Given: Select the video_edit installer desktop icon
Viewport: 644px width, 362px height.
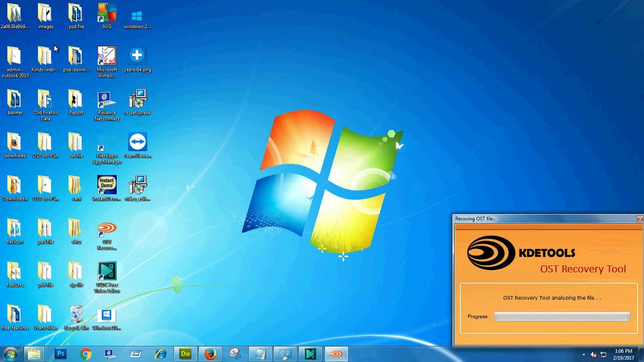Looking at the screenshot, I should 137,189.
